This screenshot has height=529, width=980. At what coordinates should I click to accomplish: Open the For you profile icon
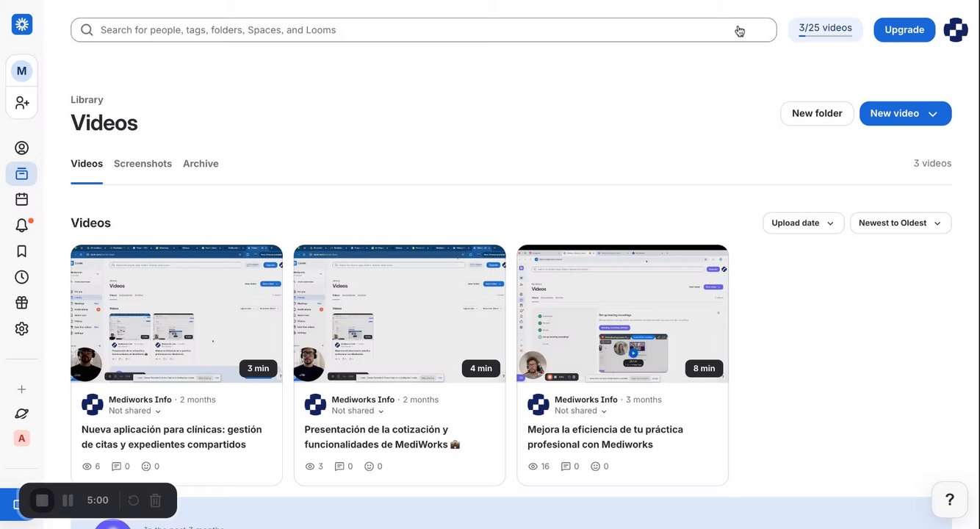[x=21, y=148]
